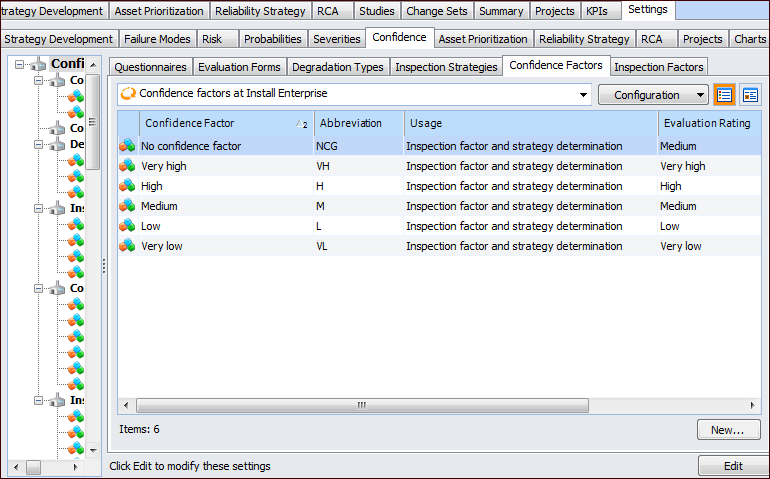Click the icon of the Medium row

pyautogui.click(x=127, y=206)
